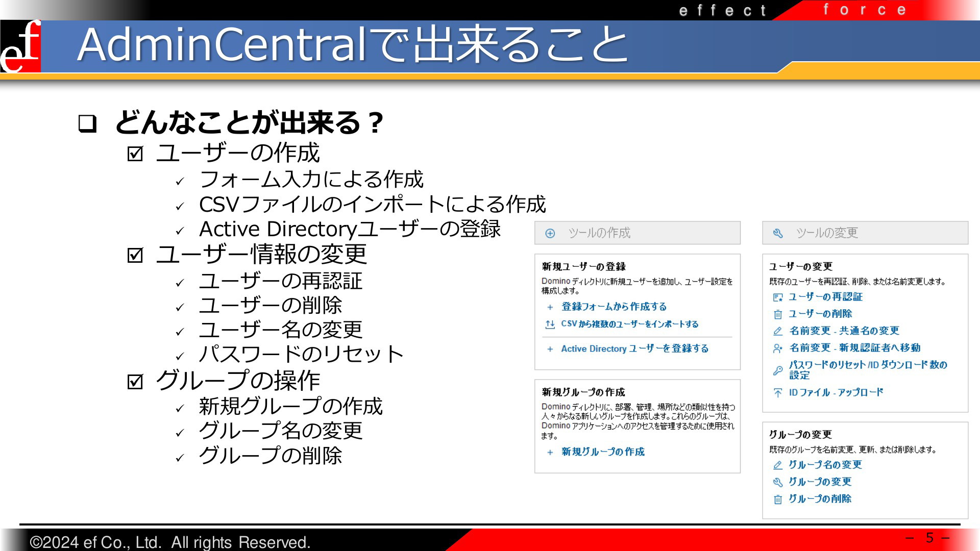Viewport: 980px width, 551px height.
Task: Click the bullet text ユーザーの再認証
Action: click(281, 281)
